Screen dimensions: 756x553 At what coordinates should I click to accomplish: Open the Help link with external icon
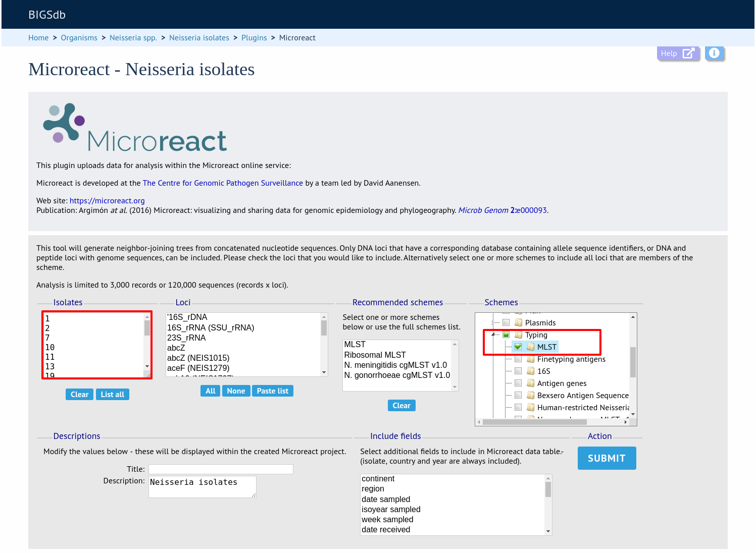coord(678,53)
